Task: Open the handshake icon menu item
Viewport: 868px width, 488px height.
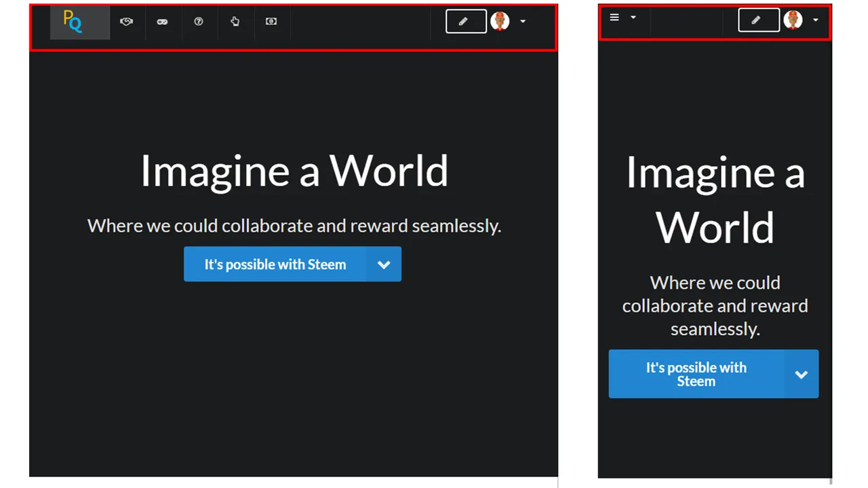Action: click(x=126, y=22)
